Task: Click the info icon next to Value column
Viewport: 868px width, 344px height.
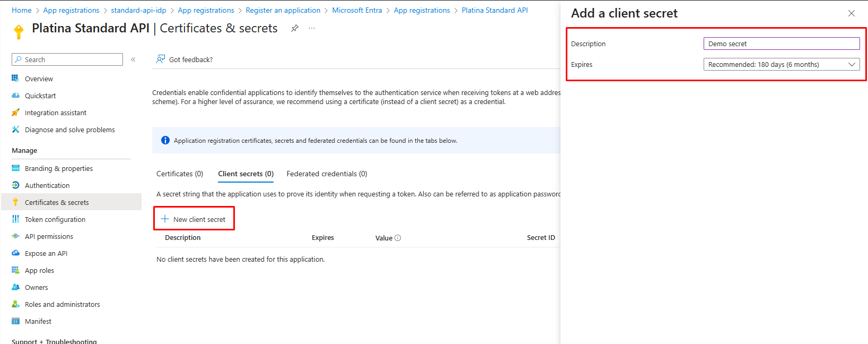Action: coord(398,238)
